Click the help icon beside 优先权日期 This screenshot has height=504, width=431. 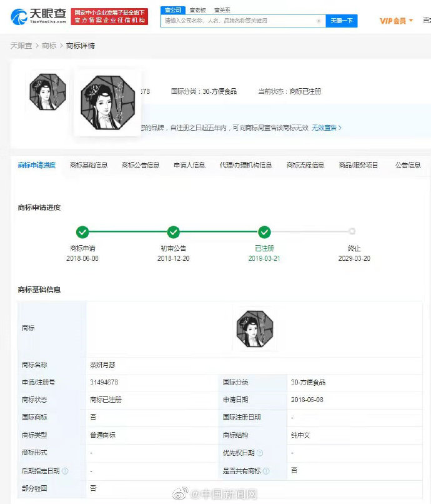point(260,453)
